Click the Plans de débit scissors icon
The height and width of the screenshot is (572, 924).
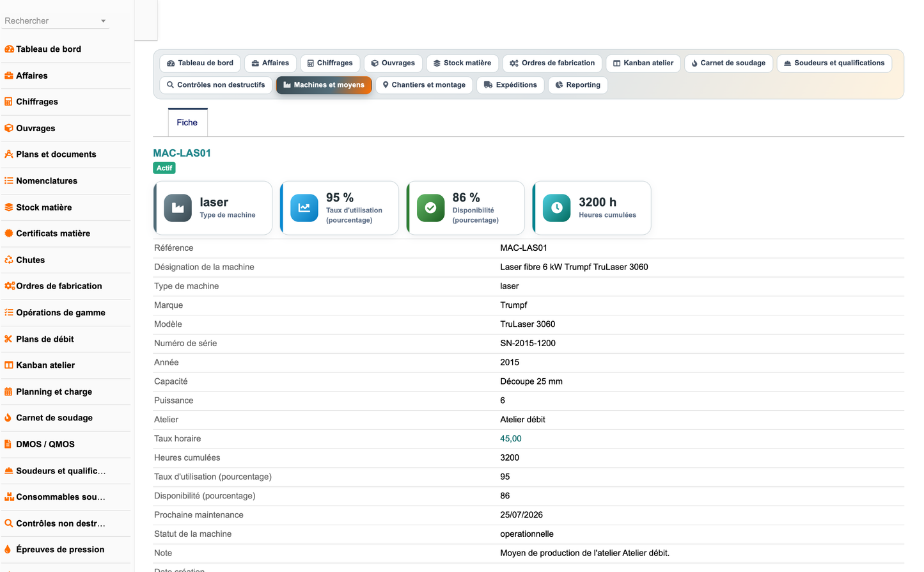(9, 339)
